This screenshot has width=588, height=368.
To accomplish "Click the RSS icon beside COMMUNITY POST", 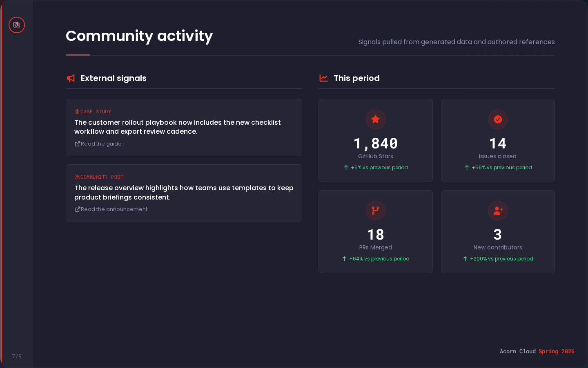I will 76,176.
